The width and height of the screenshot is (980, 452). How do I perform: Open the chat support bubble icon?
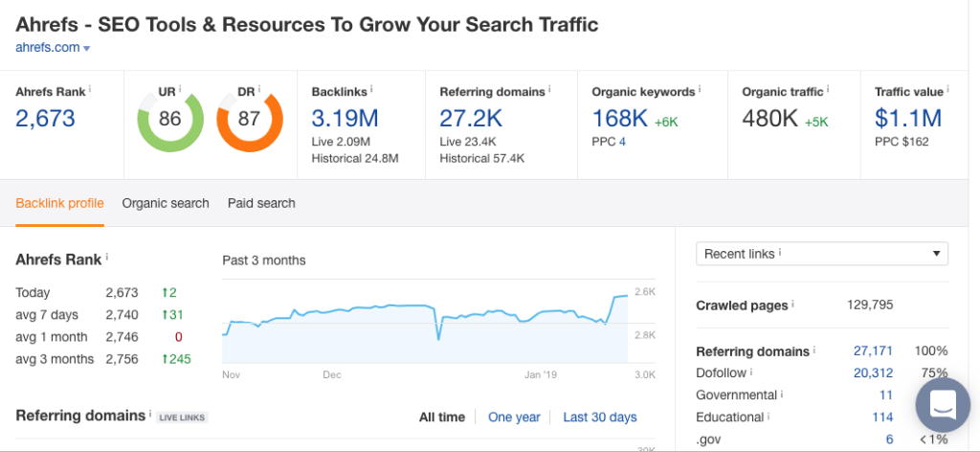coord(943,405)
